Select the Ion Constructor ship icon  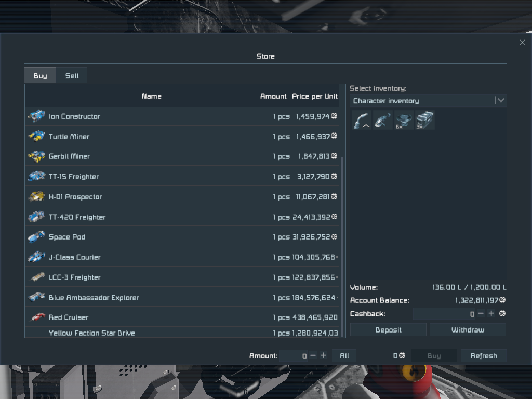pyautogui.click(x=36, y=116)
